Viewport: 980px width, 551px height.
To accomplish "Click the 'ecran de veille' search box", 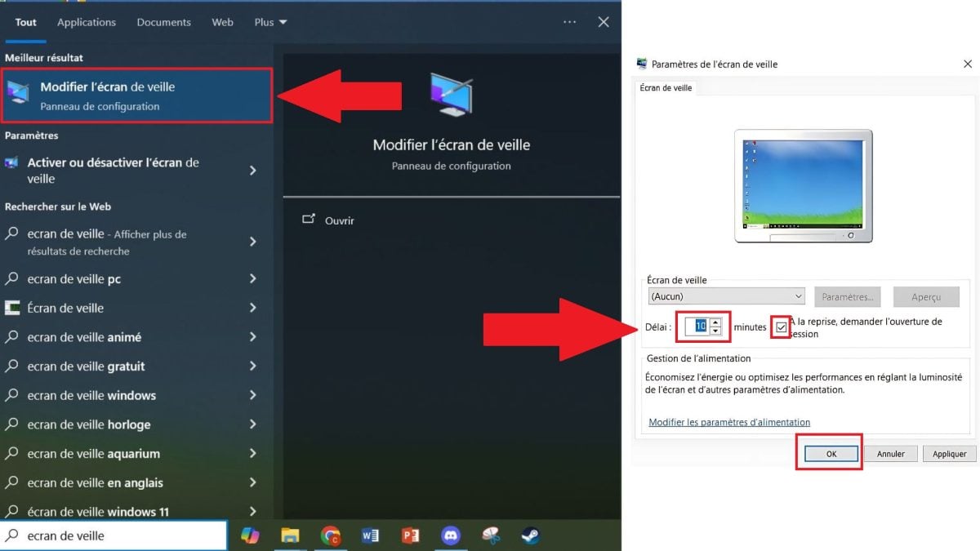I will 114,535.
